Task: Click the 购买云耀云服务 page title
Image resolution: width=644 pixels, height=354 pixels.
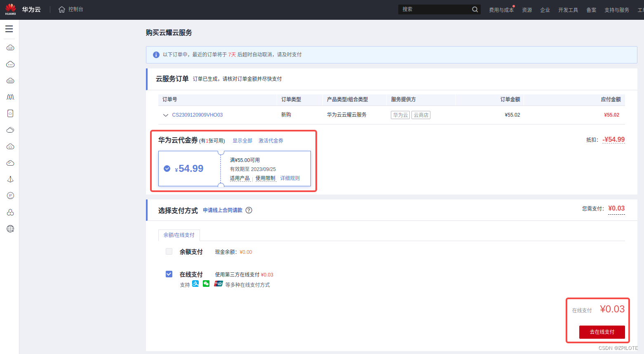Action: click(169, 33)
